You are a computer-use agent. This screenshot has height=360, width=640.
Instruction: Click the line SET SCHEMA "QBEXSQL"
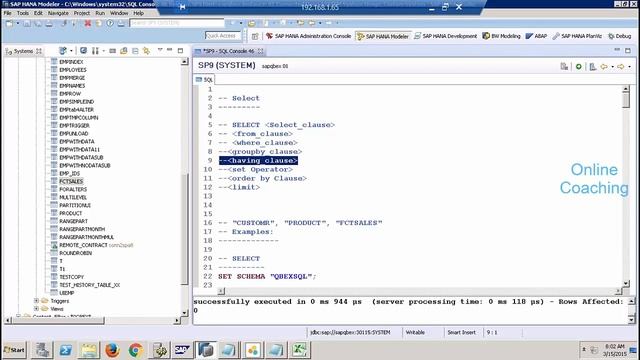coord(267,276)
